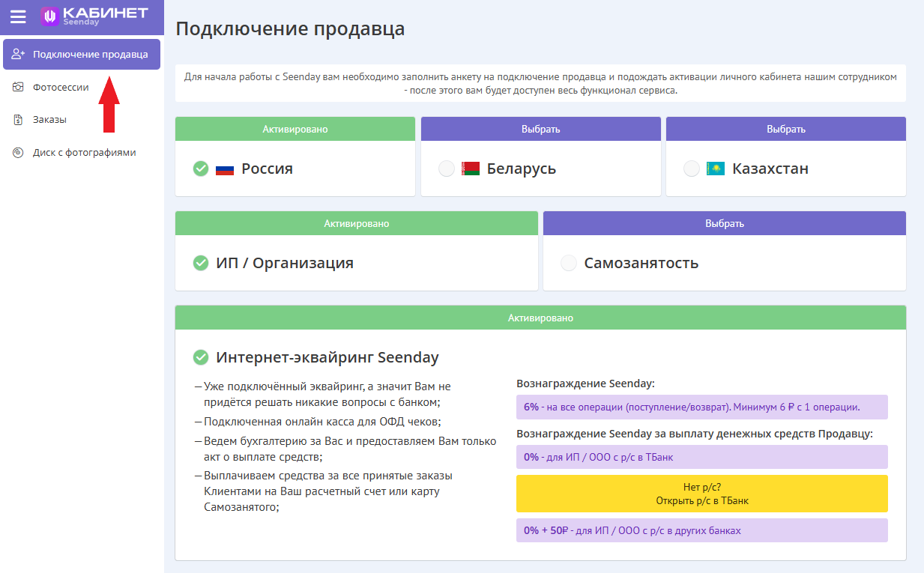Open the Фотосессии menu item
924x573 pixels.
click(x=61, y=87)
